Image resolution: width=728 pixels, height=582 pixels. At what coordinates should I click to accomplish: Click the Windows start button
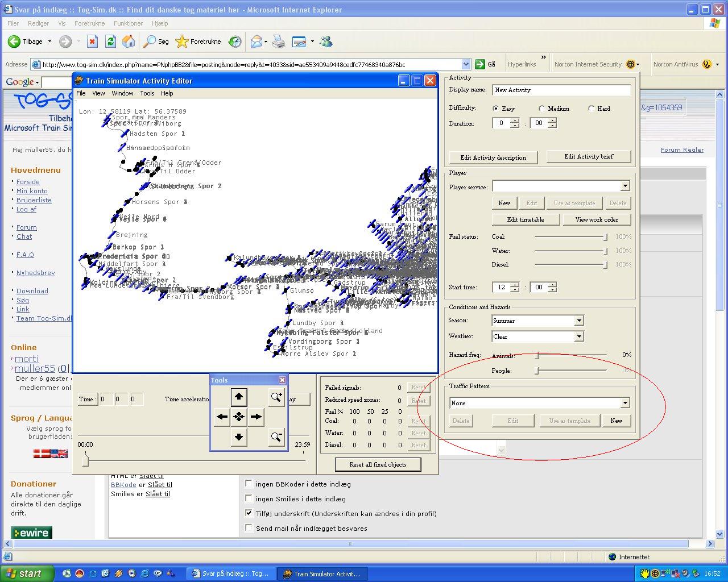tap(27, 573)
